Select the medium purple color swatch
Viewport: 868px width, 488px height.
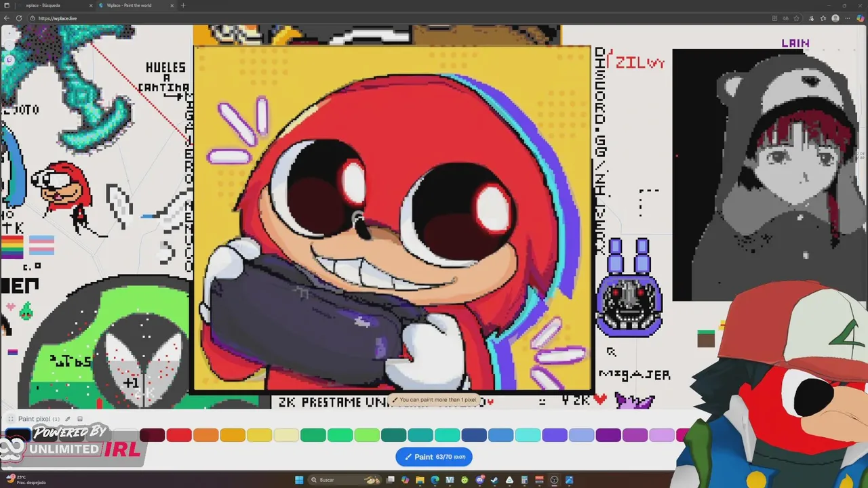pyautogui.click(x=635, y=435)
